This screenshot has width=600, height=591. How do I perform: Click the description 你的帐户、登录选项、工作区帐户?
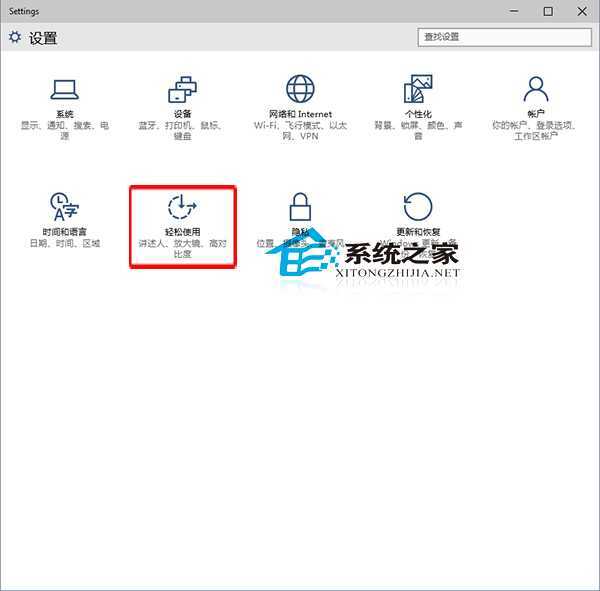[x=535, y=131]
